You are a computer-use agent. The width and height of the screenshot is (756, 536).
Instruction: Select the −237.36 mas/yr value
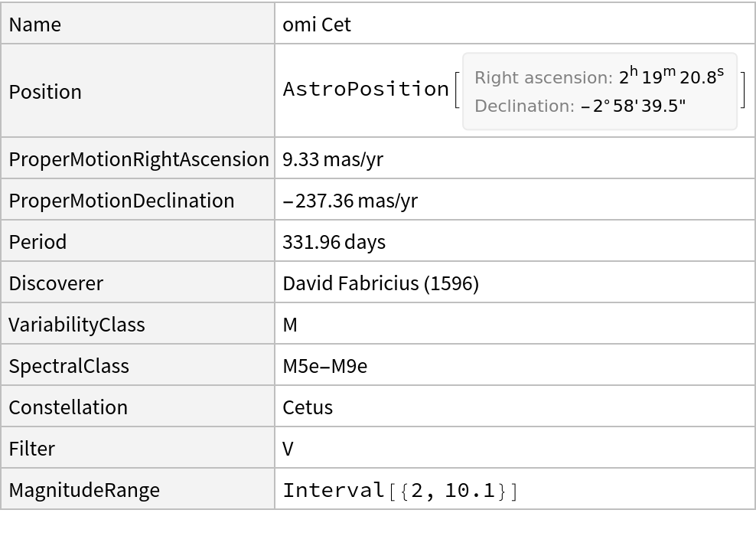pos(350,201)
